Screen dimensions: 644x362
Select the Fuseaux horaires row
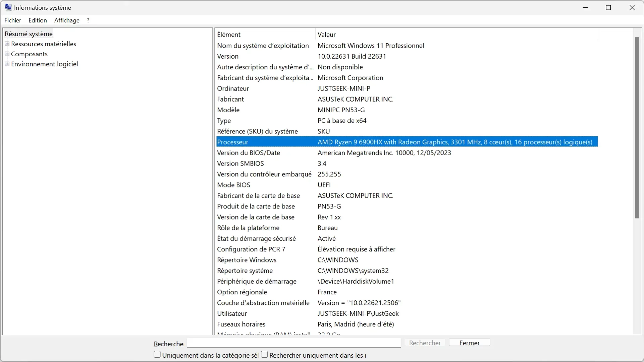coord(407,324)
